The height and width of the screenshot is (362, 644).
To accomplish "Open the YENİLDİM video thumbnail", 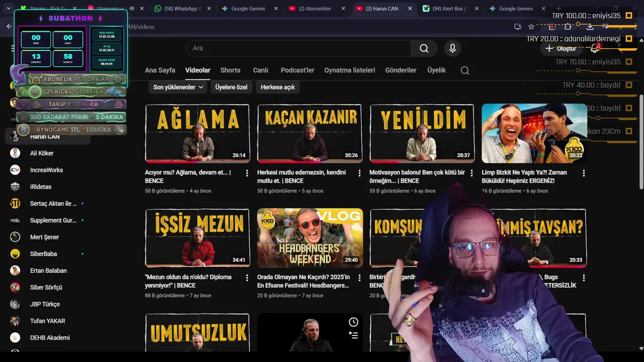I will click(422, 133).
